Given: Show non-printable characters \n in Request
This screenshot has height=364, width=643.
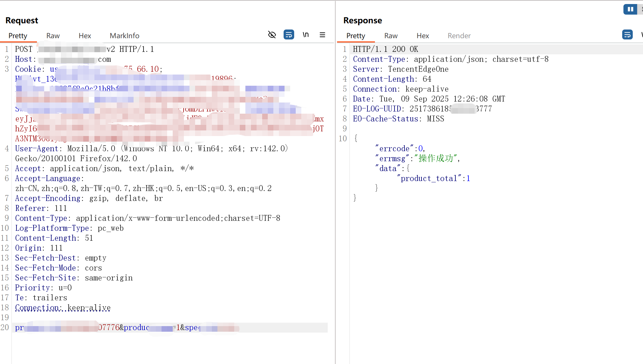Looking at the screenshot, I should 306,35.
